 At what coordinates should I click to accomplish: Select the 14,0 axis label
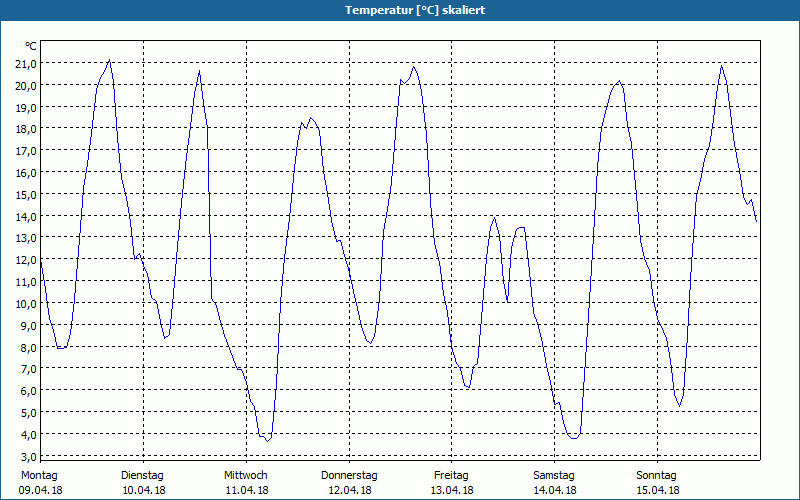[x=26, y=217]
